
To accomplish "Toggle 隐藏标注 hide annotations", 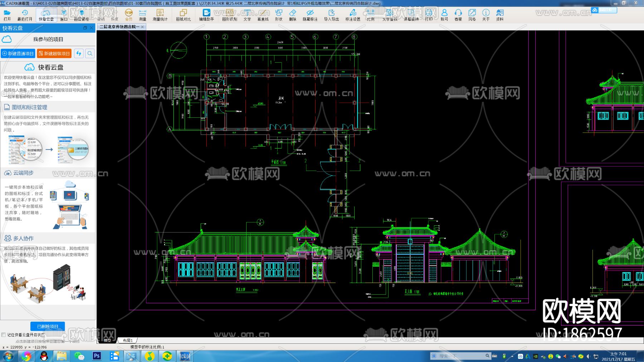I will pyautogui.click(x=310, y=15).
